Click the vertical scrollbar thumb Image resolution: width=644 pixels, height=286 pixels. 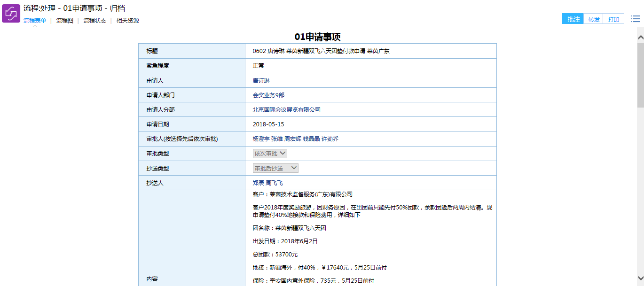[x=640, y=75]
